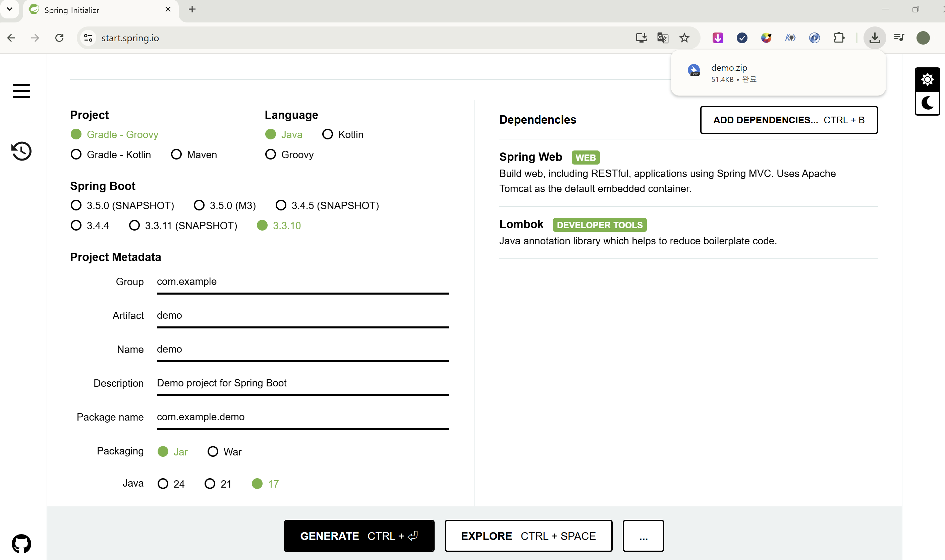Bookmark this page with star icon

[x=684, y=38]
